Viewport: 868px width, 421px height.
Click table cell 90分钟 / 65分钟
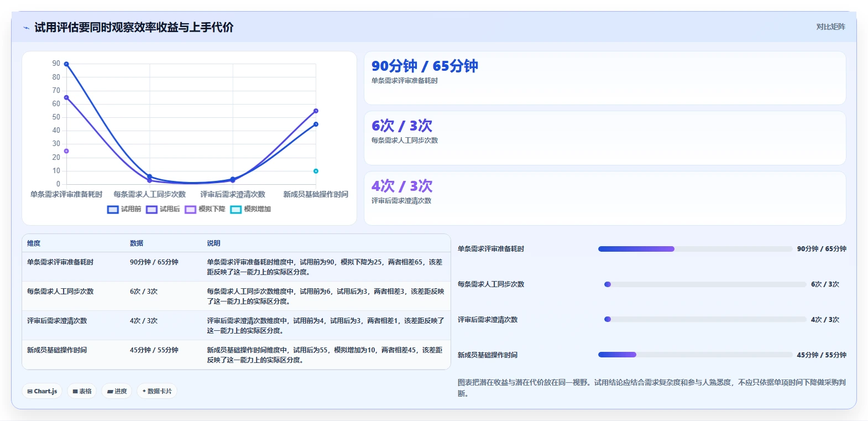pyautogui.click(x=154, y=262)
